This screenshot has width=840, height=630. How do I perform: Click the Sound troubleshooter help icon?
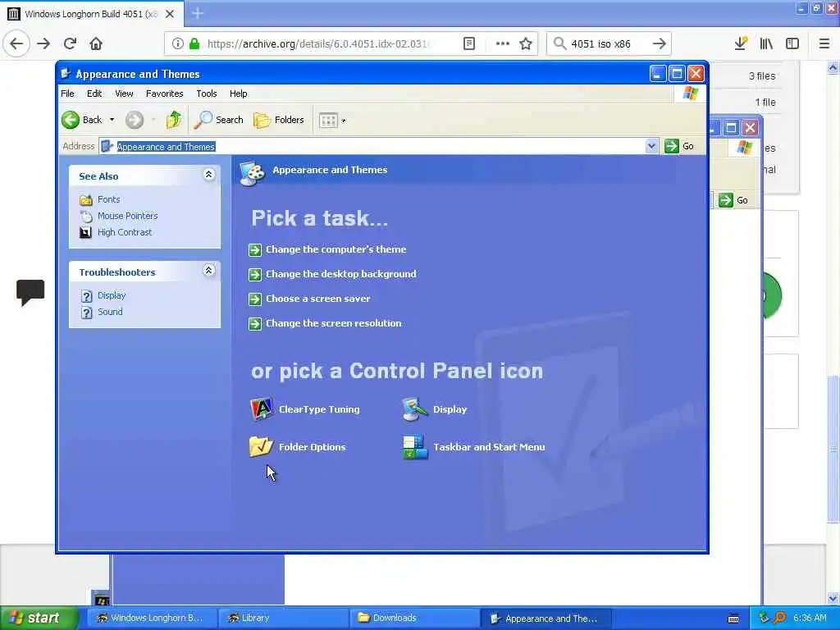pyautogui.click(x=86, y=313)
